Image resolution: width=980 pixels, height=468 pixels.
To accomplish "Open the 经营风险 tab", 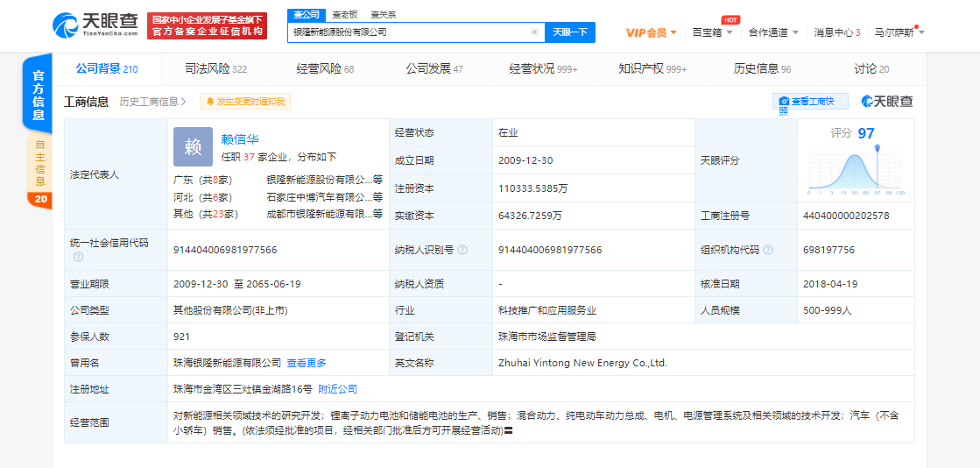I will coord(325,69).
